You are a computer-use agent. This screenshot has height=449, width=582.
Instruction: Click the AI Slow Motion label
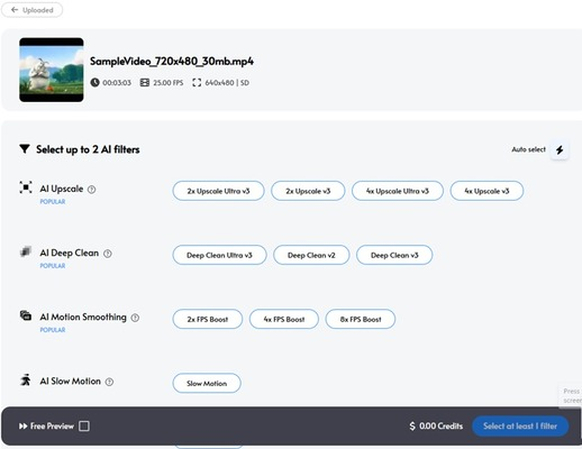pos(70,381)
